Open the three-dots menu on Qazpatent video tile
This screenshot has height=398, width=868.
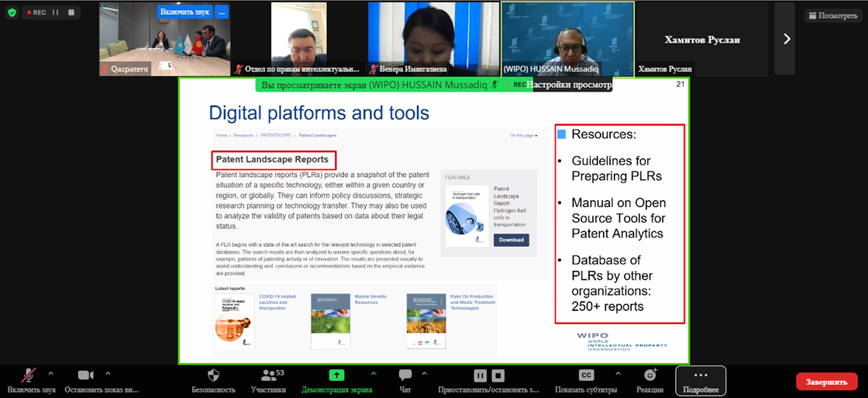pyautogui.click(x=222, y=12)
